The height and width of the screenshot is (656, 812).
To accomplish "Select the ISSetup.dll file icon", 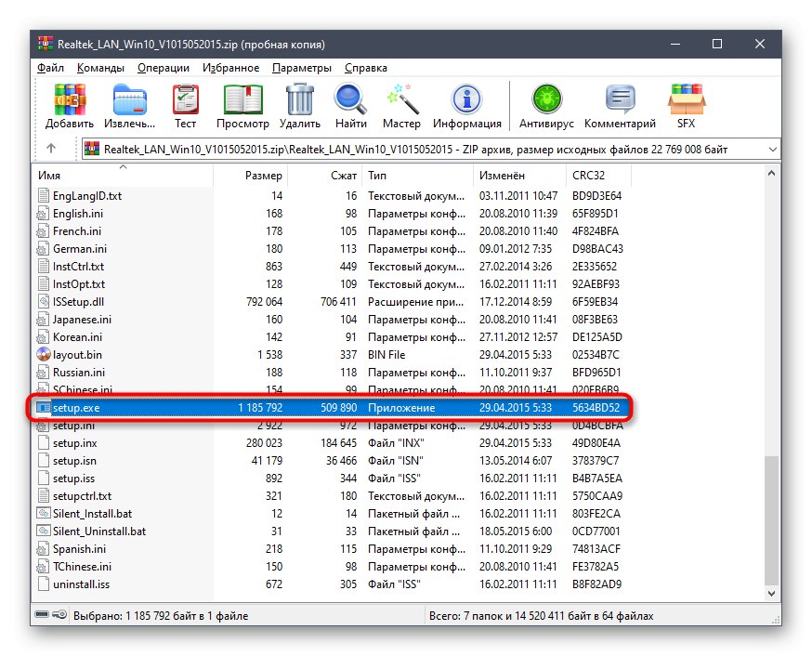I will tap(44, 301).
